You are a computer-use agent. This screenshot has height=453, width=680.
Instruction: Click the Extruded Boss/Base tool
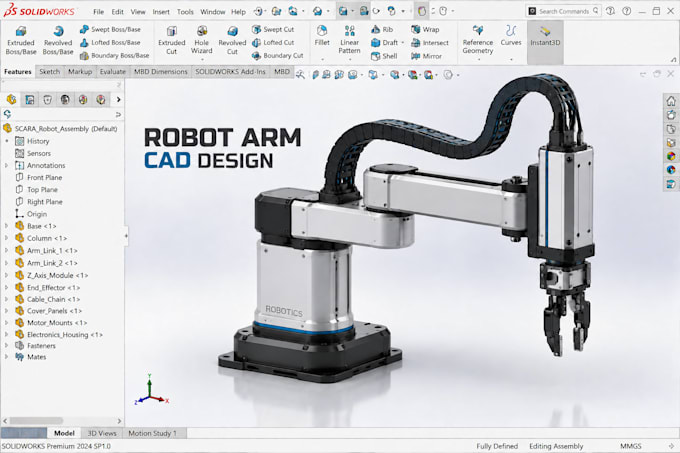pyautogui.click(x=21, y=41)
